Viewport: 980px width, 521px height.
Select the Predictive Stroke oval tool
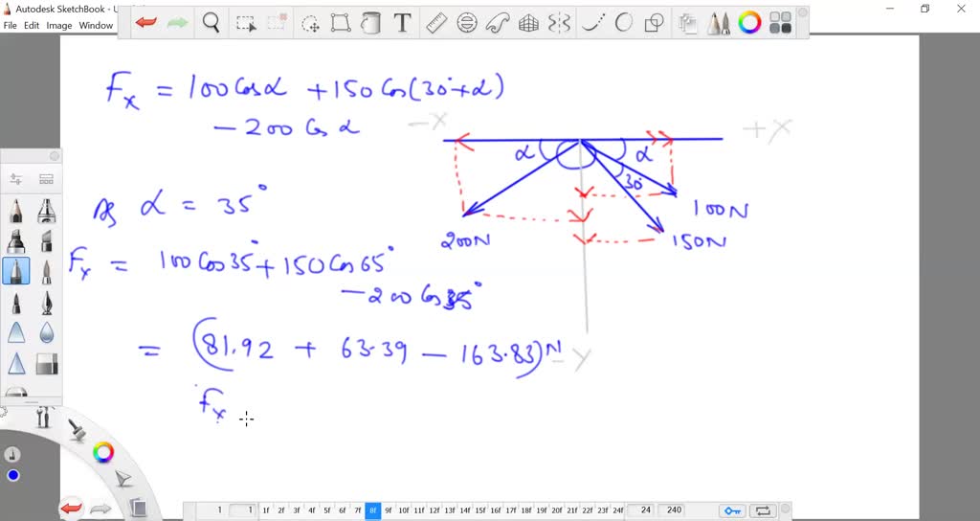623,23
